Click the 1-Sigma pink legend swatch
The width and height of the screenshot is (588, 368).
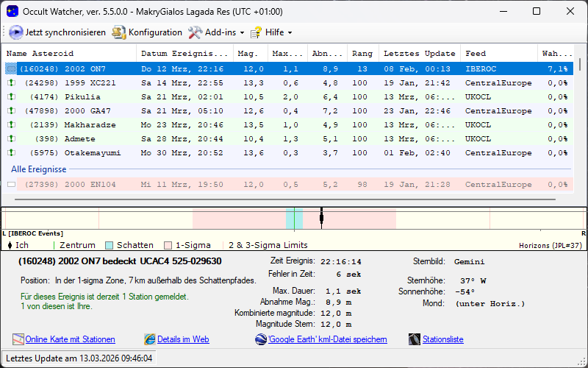tap(168, 246)
